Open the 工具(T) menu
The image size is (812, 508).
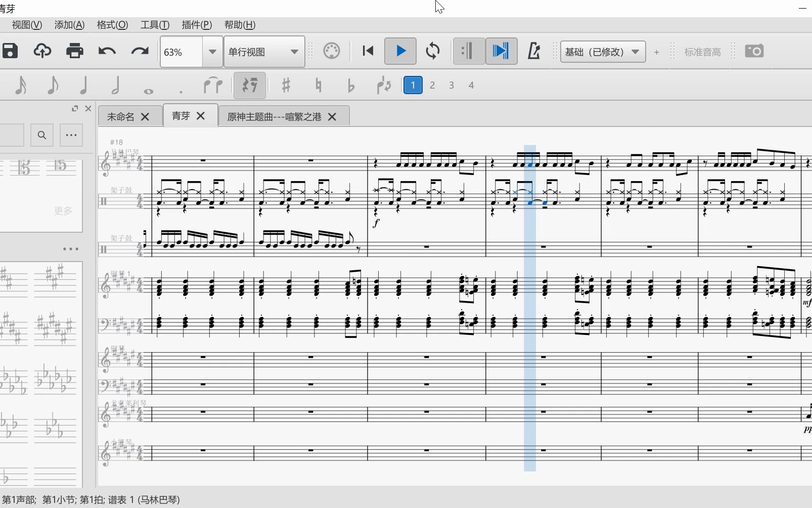[155, 25]
